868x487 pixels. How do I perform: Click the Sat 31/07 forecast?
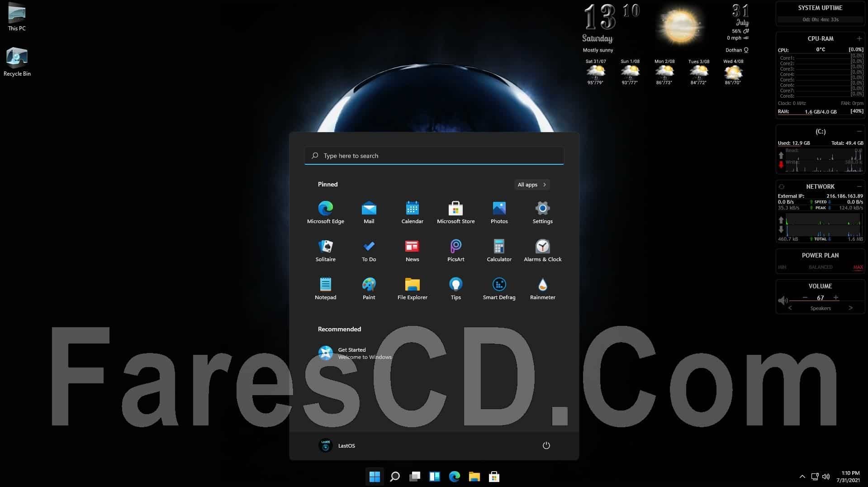596,72
